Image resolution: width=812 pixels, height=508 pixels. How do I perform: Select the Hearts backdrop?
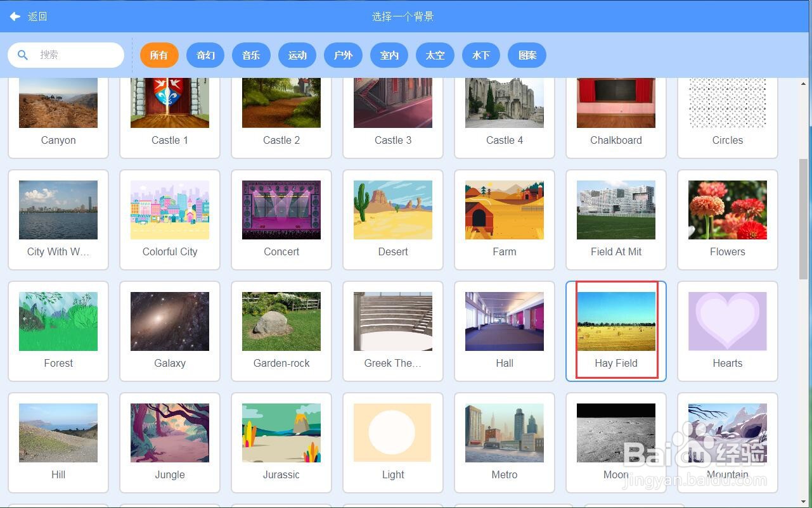728,331
